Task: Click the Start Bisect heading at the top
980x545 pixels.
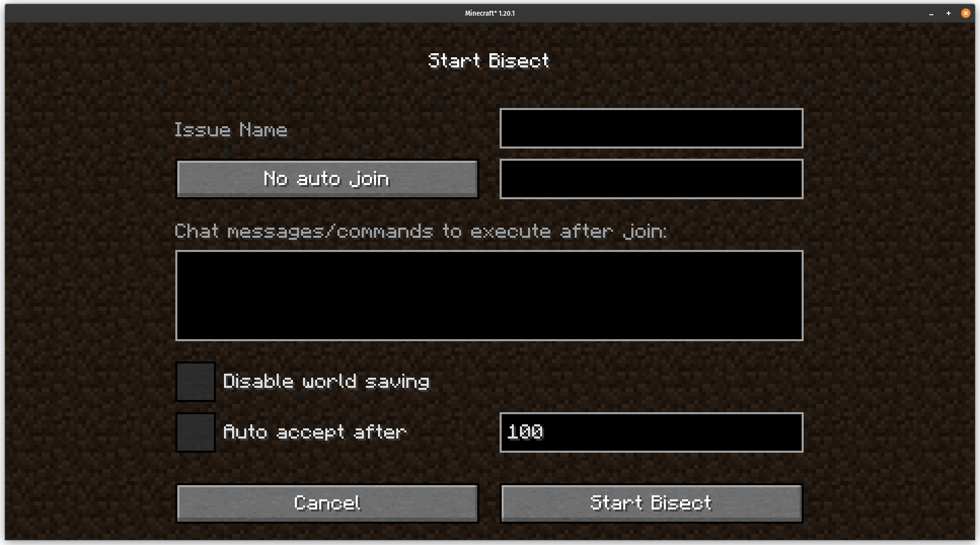Action: (488, 61)
